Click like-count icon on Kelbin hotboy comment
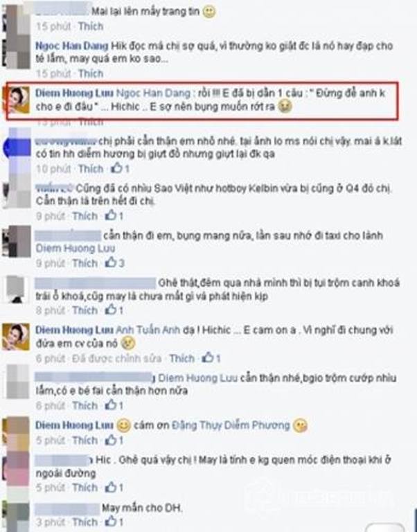 [x=111, y=215]
